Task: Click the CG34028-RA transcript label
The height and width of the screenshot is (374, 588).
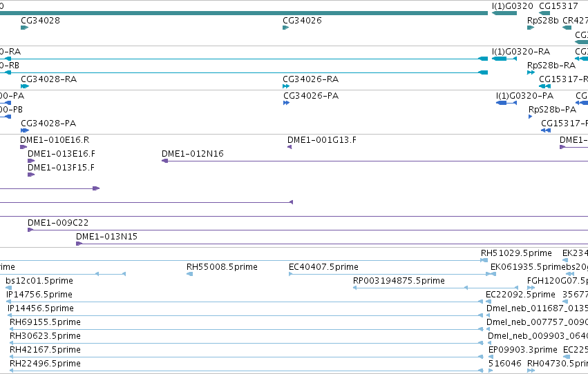Action: coord(49,79)
